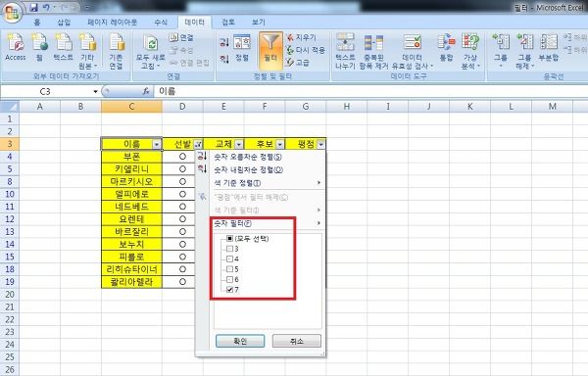Click Group (그룹) icon

click(x=501, y=51)
